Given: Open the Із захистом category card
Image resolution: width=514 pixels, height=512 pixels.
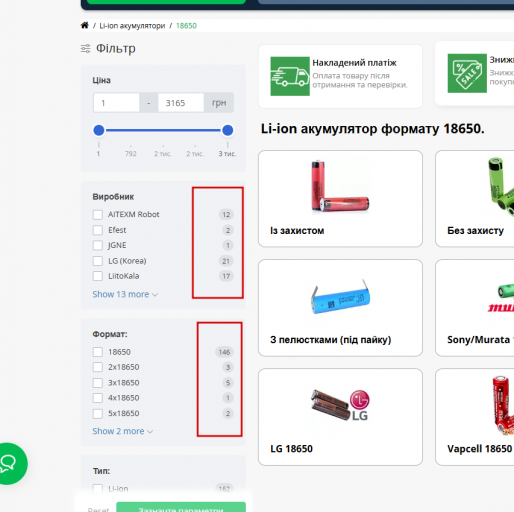Looking at the screenshot, I should [340, 199].
